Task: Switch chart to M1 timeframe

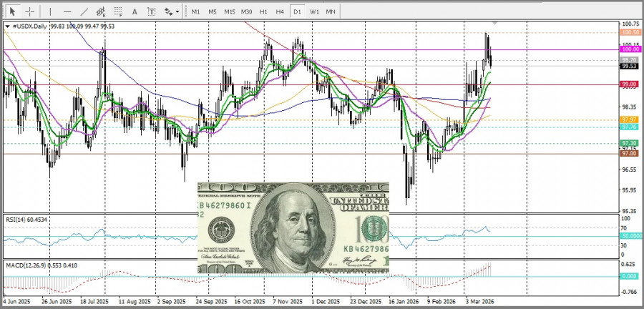Action: tap(195, 11)
